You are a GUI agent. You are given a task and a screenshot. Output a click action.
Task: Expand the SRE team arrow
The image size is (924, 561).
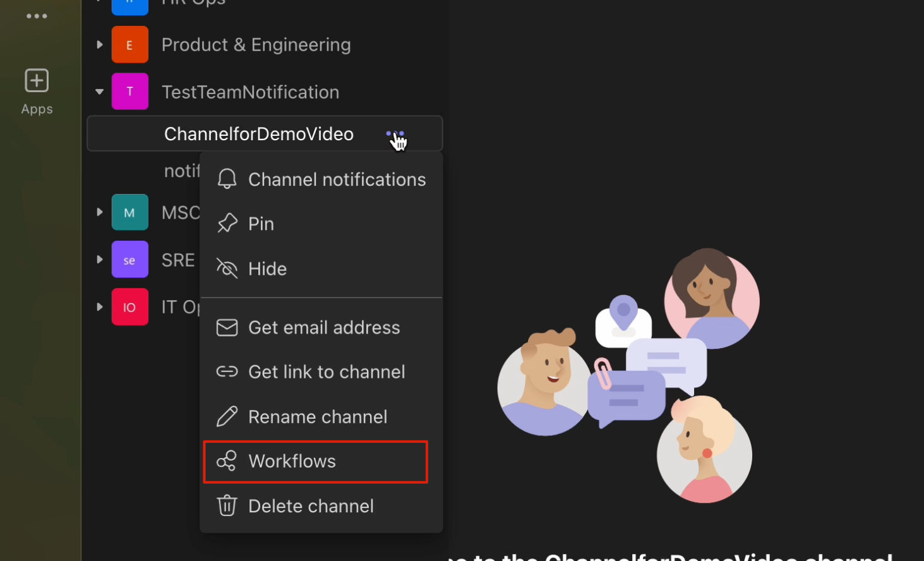click(x=99, y=259)
